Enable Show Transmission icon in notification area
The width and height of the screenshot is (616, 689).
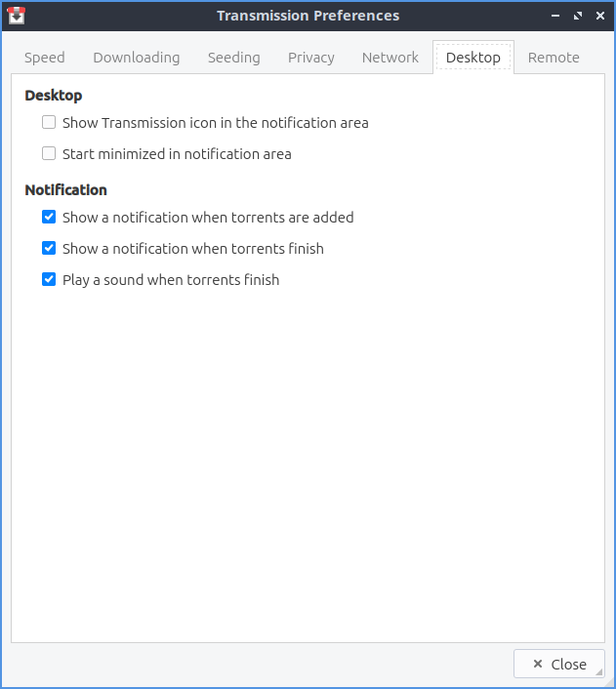point(49,123)
